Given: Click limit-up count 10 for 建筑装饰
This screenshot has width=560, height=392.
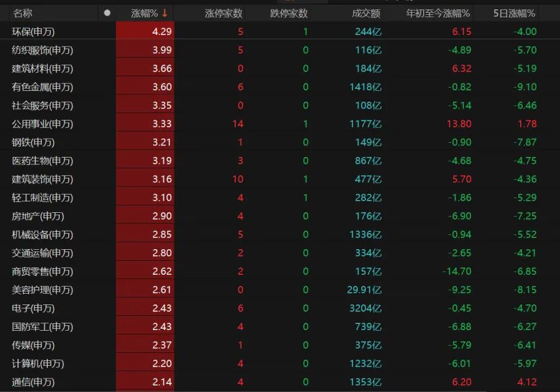Looking at the screenshot, I should pos(237,179).
